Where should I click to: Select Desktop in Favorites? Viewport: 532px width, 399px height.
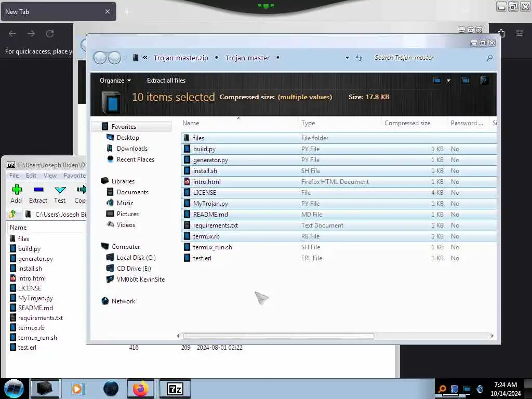pos(128,137)
